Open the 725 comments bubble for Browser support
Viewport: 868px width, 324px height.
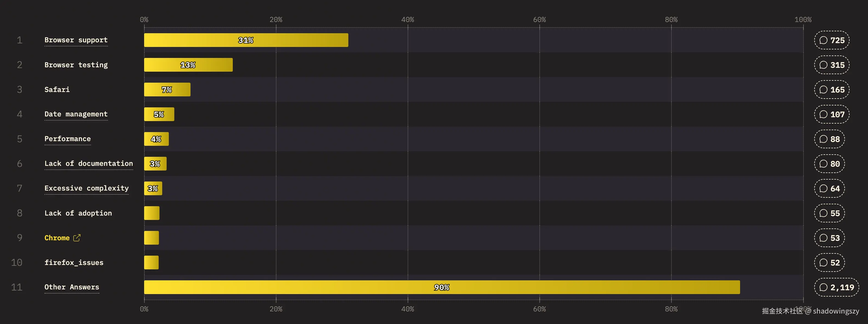[831, 40]
